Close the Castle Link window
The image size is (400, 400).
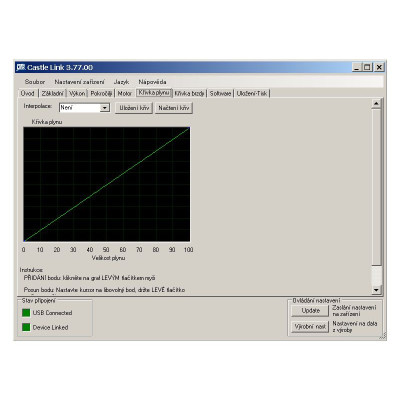(379, 67)
